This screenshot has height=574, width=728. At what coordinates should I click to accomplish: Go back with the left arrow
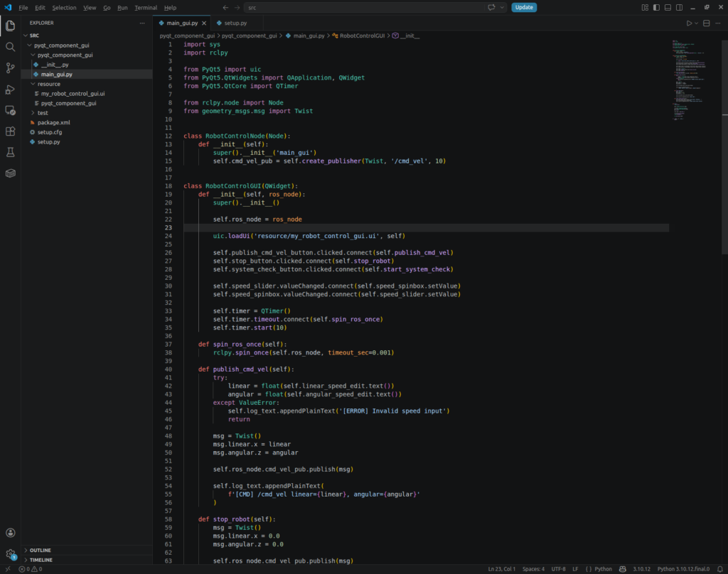tap(225, 7)
